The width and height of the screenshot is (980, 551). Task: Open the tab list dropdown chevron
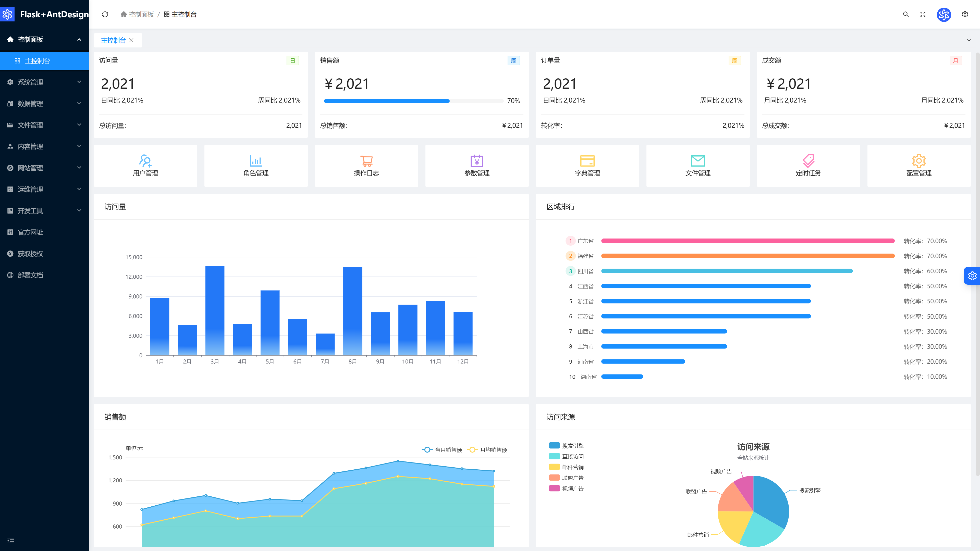[x=969, y=40]
